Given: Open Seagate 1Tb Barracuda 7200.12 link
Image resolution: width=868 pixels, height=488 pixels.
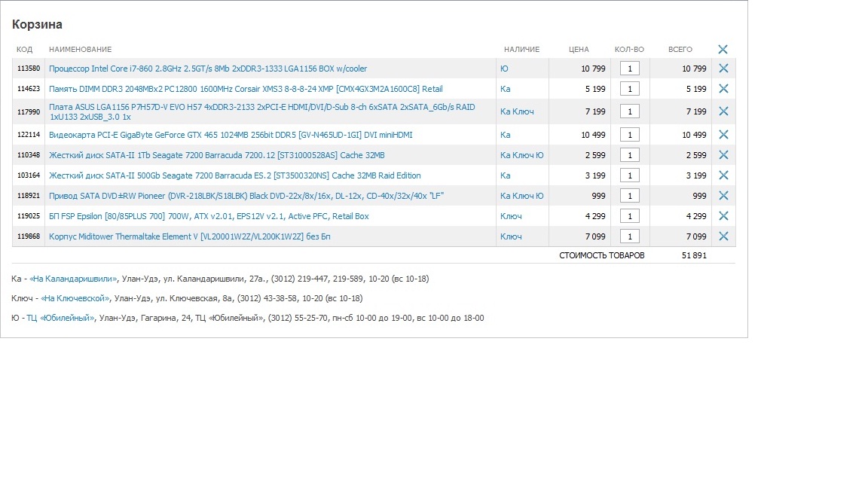Looking at the screenshot, I should (x=216, y=155).
